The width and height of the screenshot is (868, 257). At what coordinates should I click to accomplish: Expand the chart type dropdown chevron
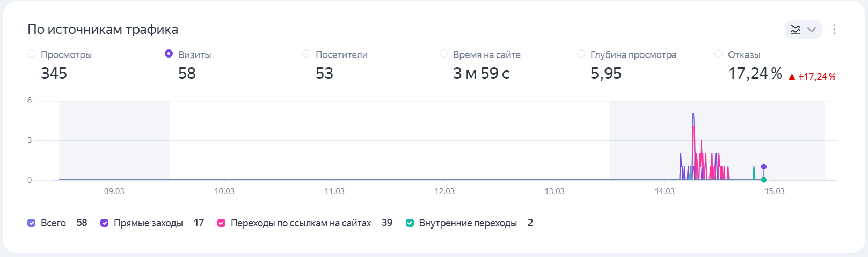click(812, 30)
